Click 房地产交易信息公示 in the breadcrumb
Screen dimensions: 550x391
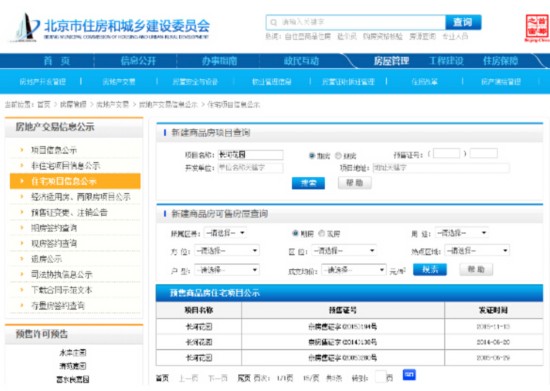(x=168, y=105)
